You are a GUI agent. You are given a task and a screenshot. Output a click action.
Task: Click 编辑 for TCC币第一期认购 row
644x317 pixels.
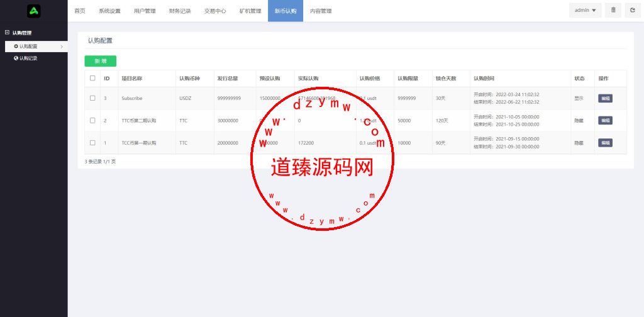point(605,143)
